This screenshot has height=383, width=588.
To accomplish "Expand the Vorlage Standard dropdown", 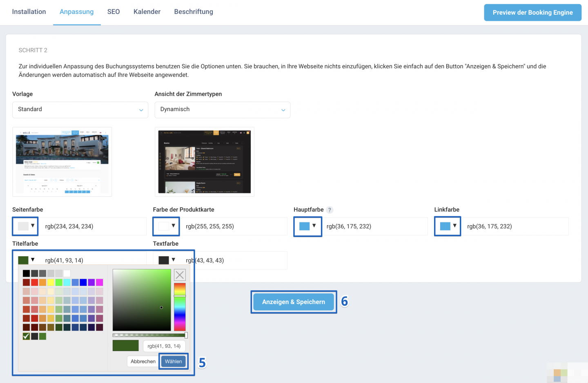I will point(80,110).
